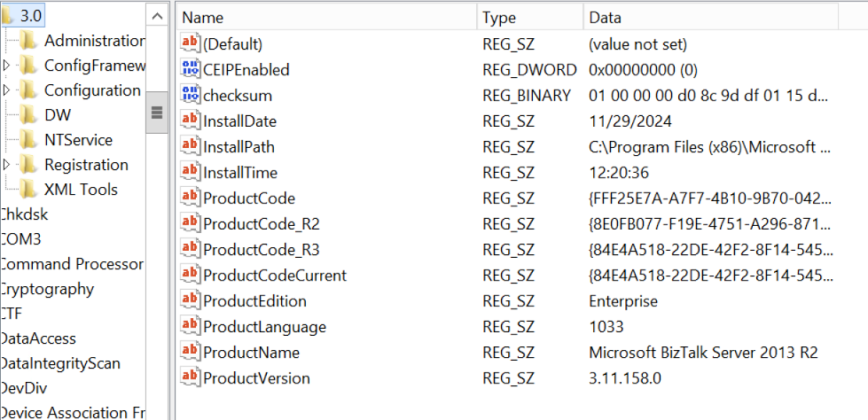
Task: Click the data 'Microsoft BizTalk Server 2013 R2'
Action: tap(703, 353)
